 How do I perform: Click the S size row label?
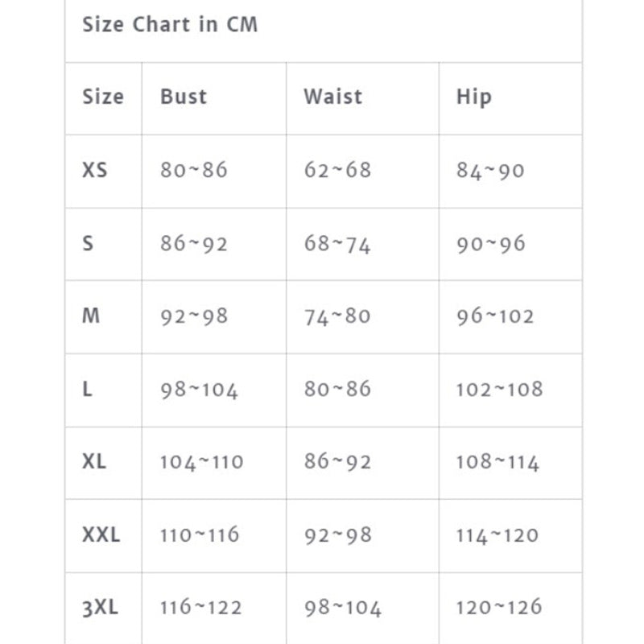click(x=88, y=243)
